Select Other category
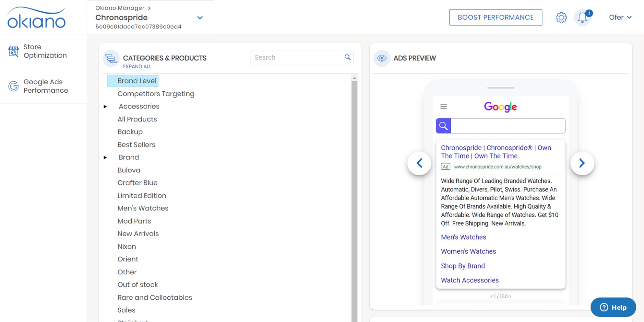The height and width of the screenshot is (322, 644). [127, 272]
